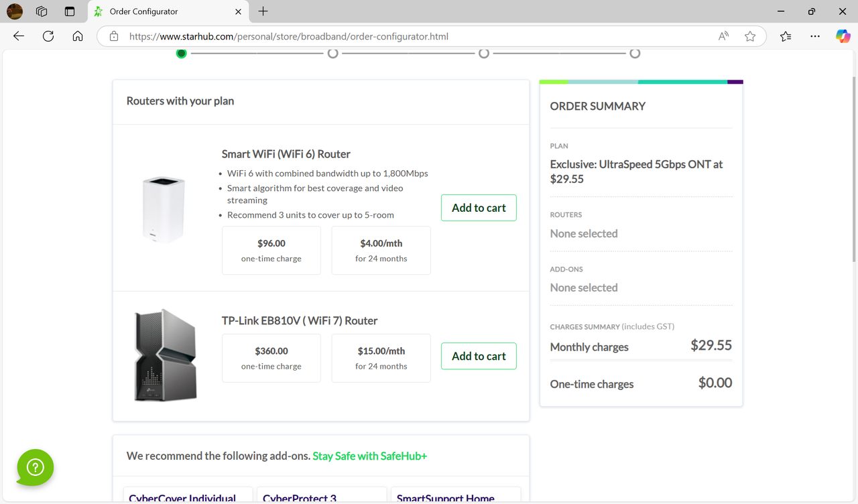Select the $96.00 one-time charge option
The height and width of the screenshot is (504, 858).
click(271, 250)
